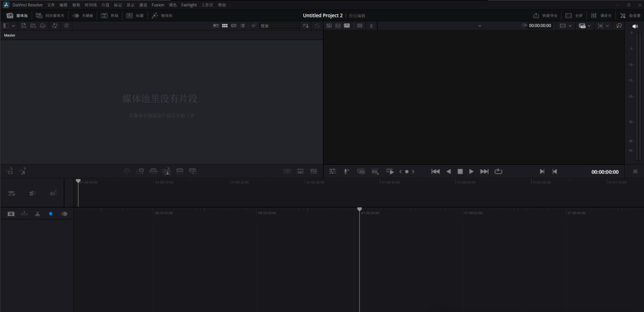Click the 快捷导出 quick export button
Image resolution: width=644 pixels, height=312 pixels.
tap(544, 16)
